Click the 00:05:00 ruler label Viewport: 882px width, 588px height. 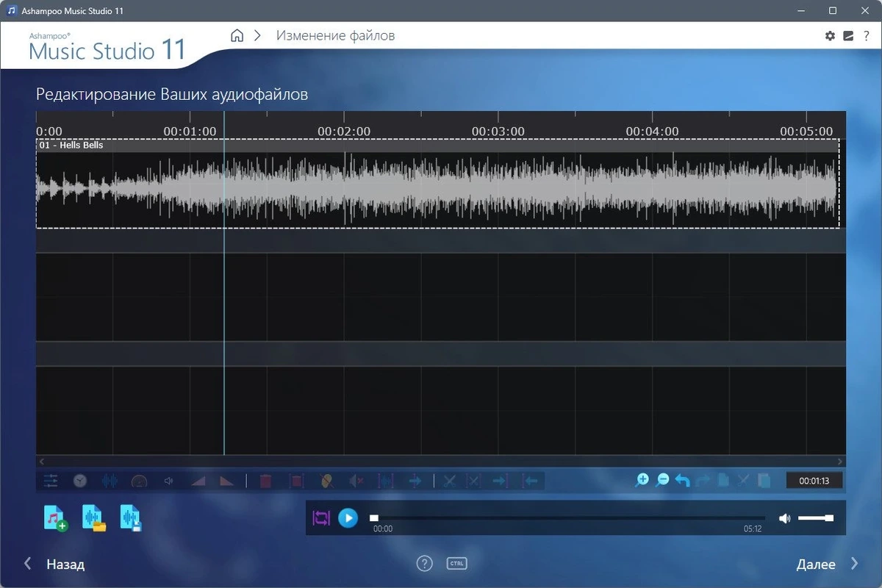(806, 132)
